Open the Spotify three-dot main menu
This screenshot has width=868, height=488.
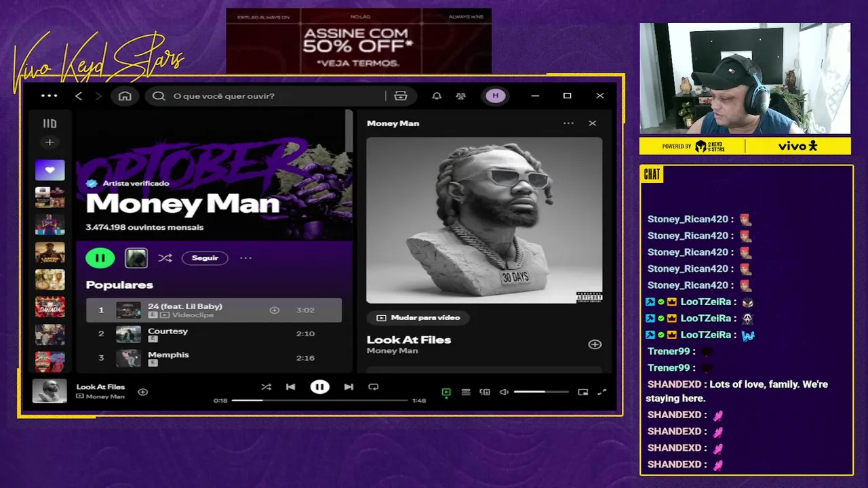click(x=50, y=96)
